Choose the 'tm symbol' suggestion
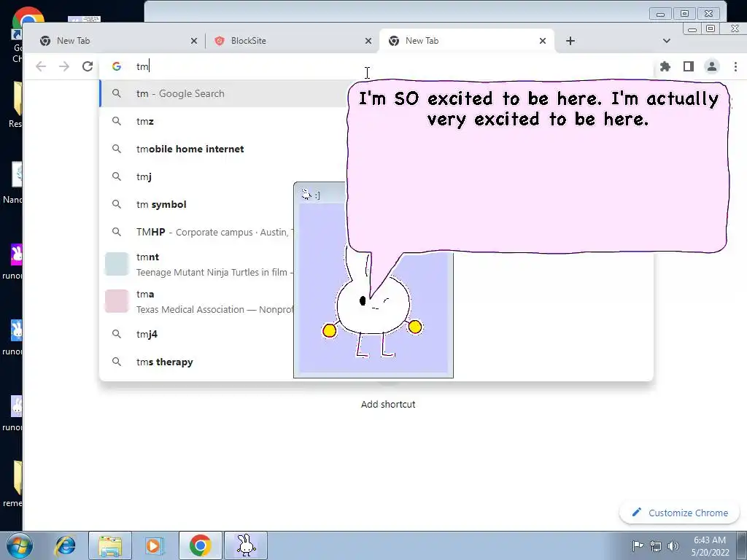The width and height of the screenshot is (747, 560). coord(196,204)
